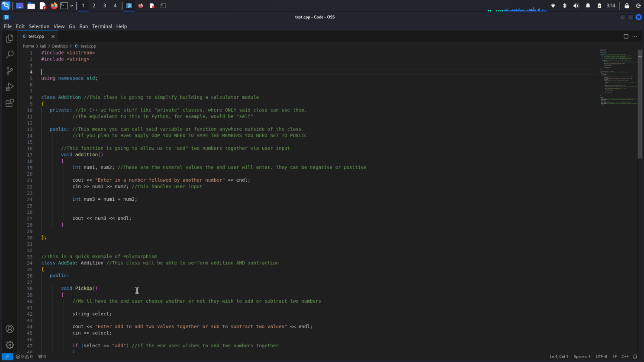The image size is (644, 362).
Task: Switch to the Code - OSS taskbar window
Action: point(129,6)
